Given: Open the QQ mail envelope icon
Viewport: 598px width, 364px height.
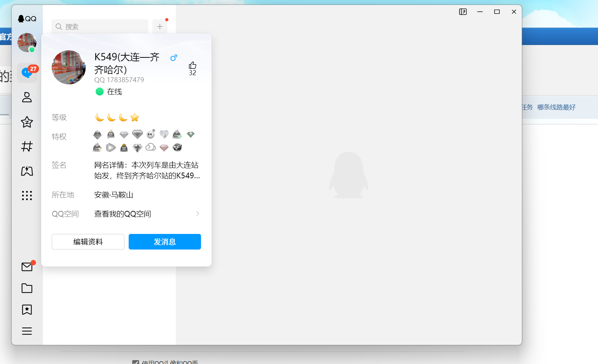Looking at the screenshot, I should click(27, 267).
